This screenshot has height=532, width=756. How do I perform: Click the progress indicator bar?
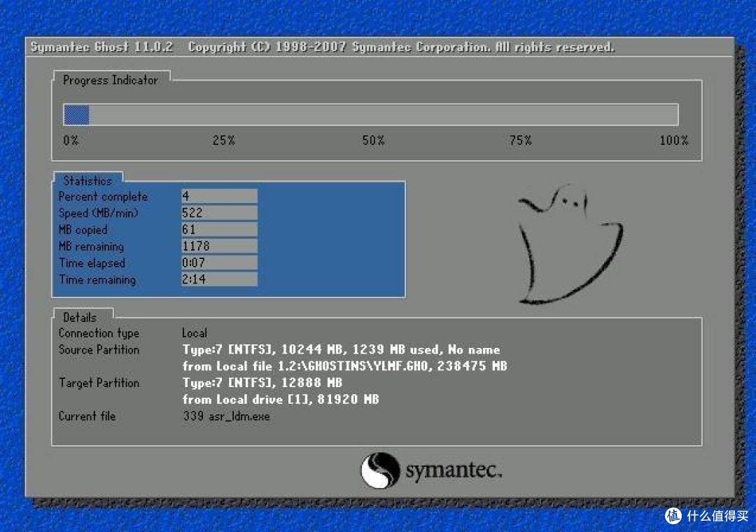(371, 115)
